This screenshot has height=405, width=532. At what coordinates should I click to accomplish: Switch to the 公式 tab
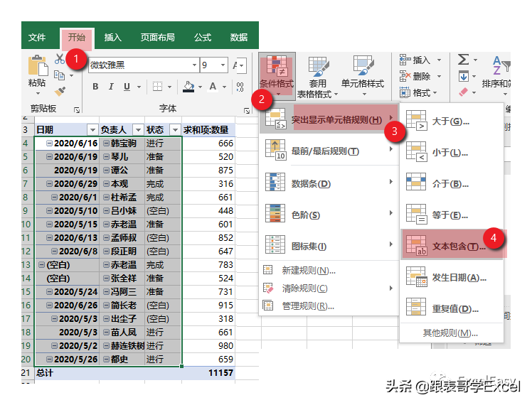[x=203, y=37]
